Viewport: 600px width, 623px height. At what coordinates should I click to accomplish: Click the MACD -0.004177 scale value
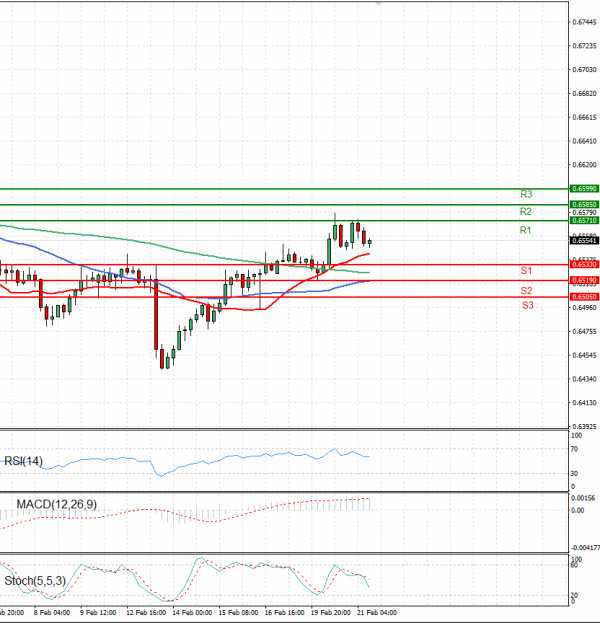tap(585, 548)
